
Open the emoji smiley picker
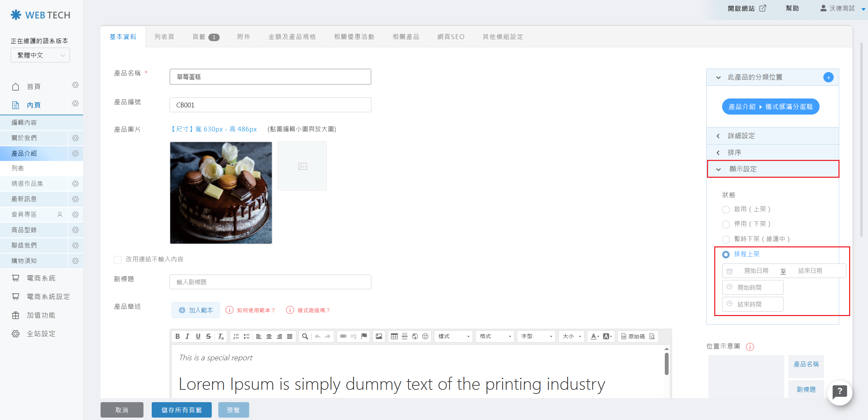425,336
